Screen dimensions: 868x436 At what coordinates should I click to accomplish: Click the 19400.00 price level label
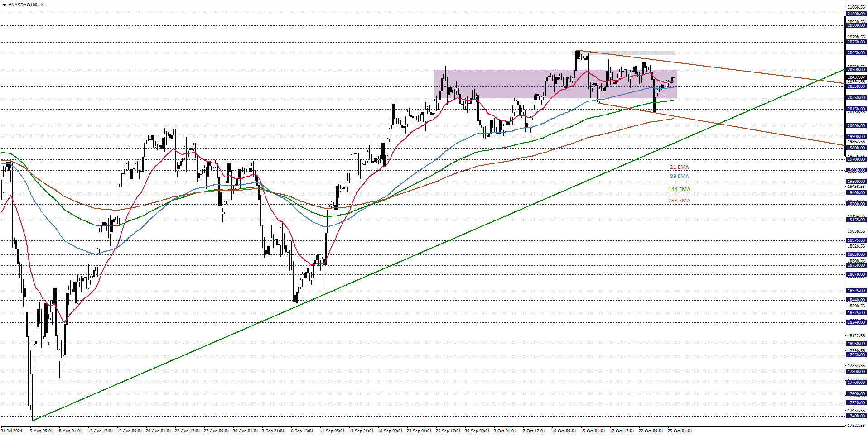[856, 193]
